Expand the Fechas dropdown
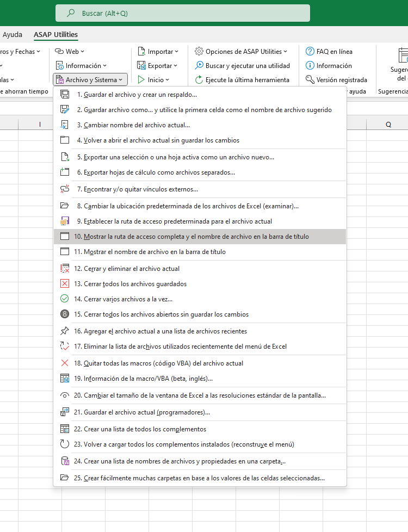The image size is (408, 532). coord(20,52)
